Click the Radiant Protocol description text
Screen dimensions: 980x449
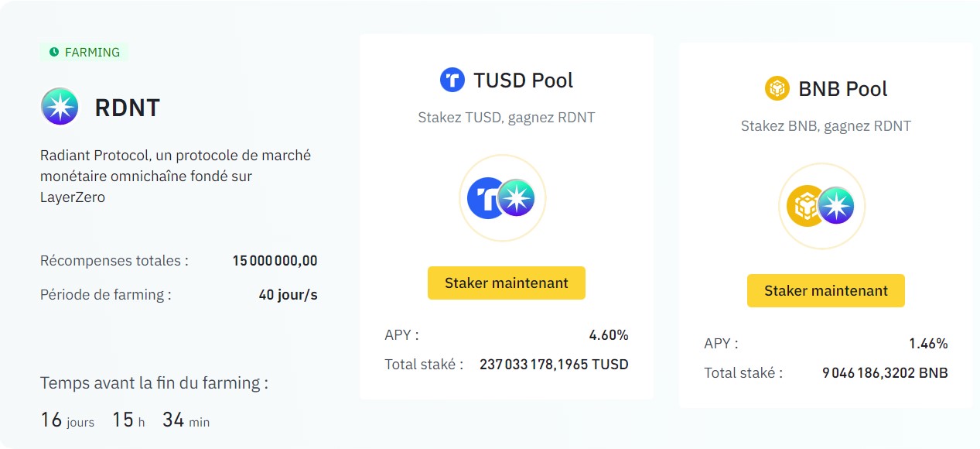point(175,176)
